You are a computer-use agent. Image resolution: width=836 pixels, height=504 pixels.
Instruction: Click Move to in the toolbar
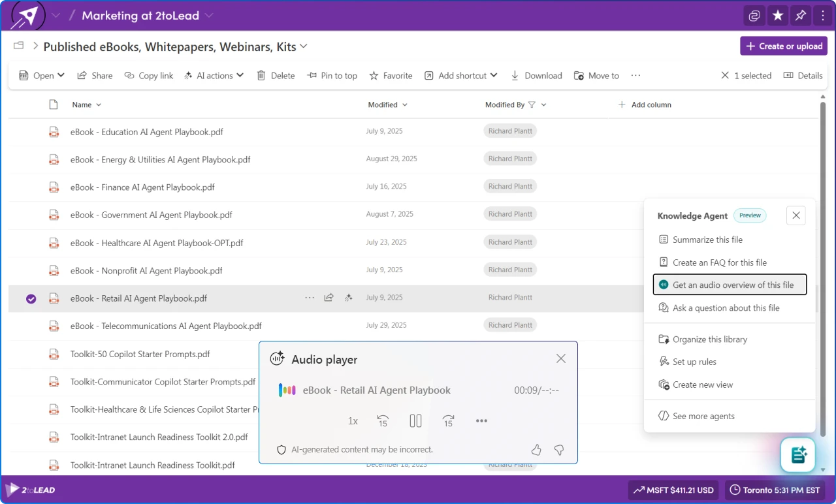click(x=596, y=76)
